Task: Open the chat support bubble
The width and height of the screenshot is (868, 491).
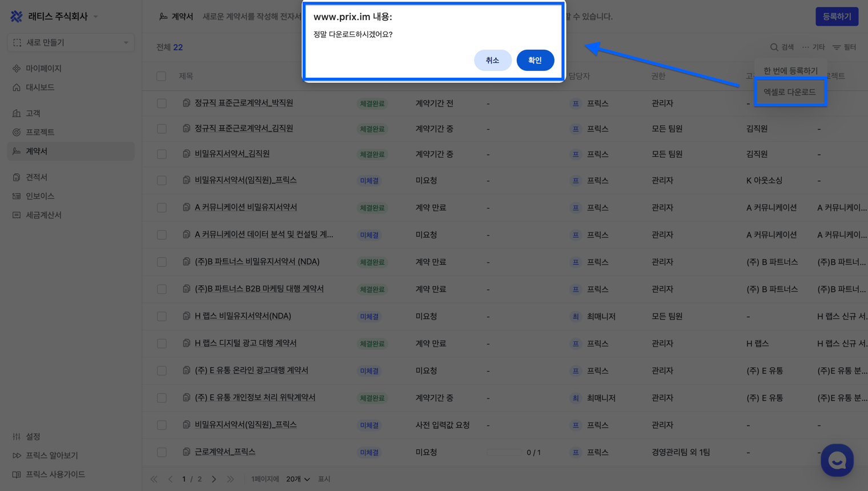Action: click(x=837, y=460)
